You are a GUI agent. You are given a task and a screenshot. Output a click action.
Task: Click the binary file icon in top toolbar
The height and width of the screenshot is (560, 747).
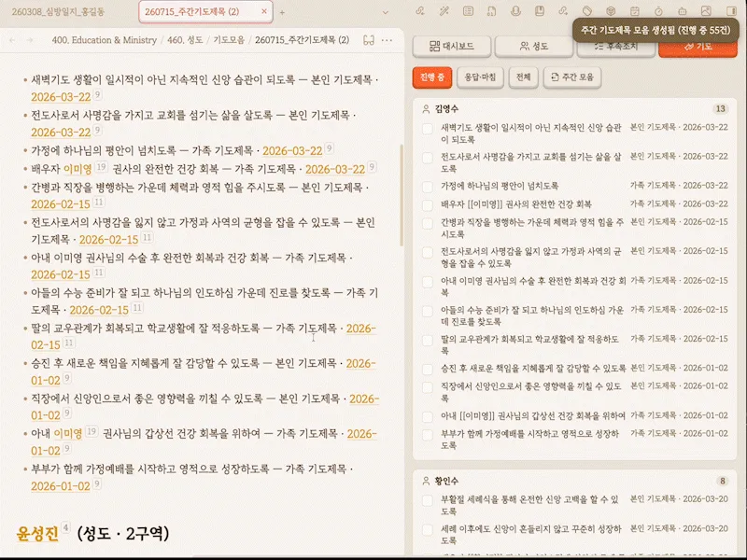tap(492, 11)
